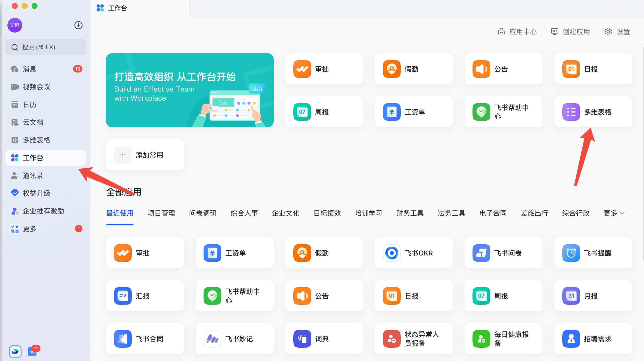644x361 pixels.
Task: Switch to the 法务工具 tab
Action: (x=452, y=213)
